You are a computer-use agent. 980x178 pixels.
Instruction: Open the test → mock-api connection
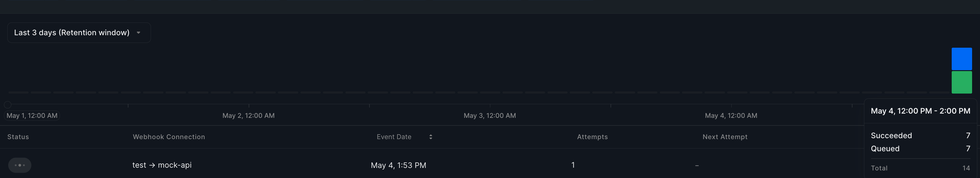tap(161, 165)
